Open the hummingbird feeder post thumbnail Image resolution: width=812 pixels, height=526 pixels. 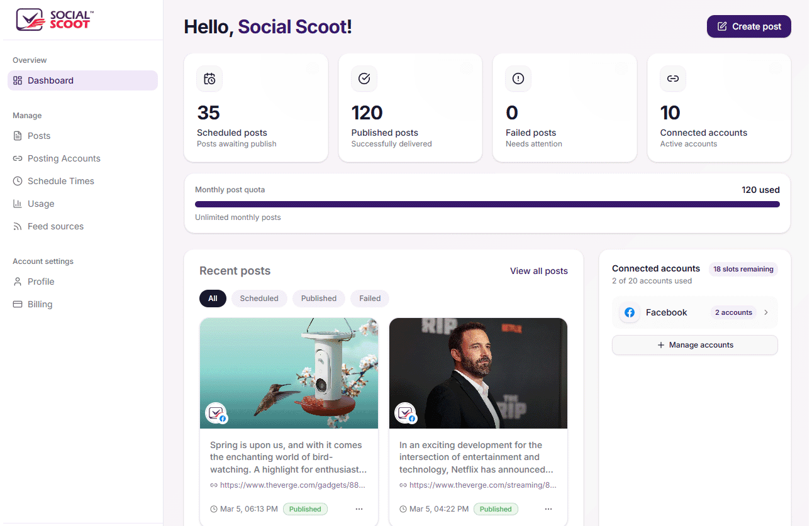(x=289, y=373)
